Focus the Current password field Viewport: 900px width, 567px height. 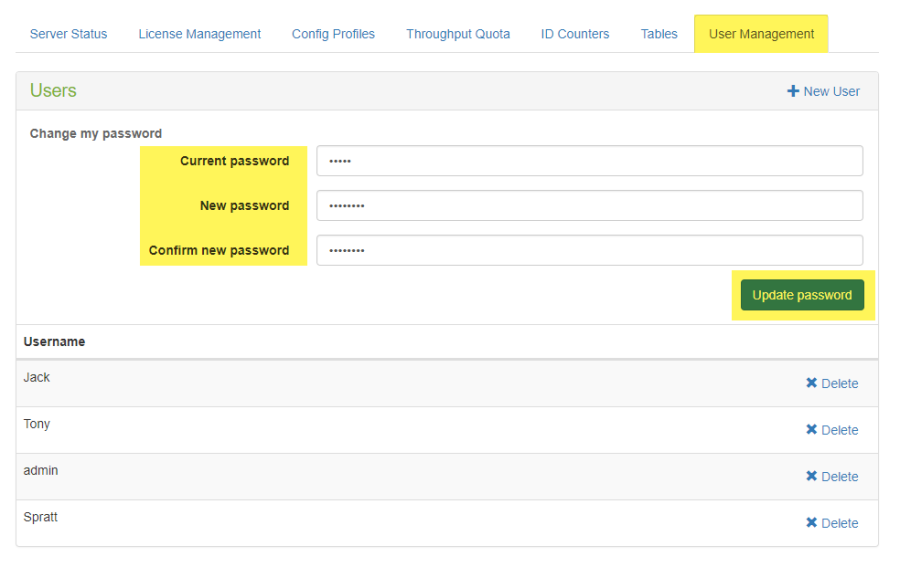589,161
